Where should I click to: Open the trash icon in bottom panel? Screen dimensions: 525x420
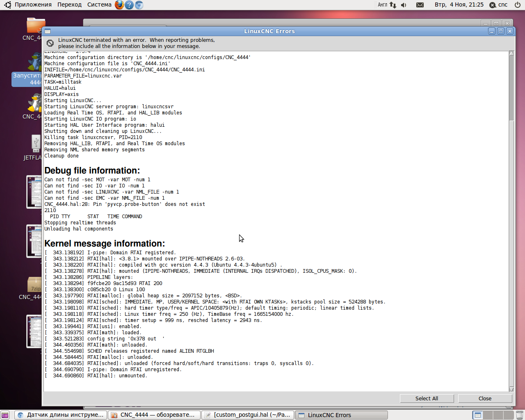[519, 415]
